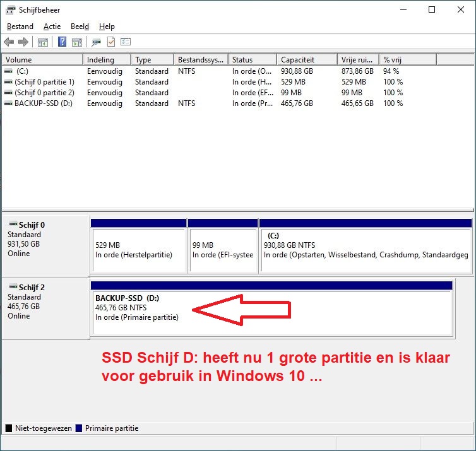Open the Bestand menu
Viewport: 476px width, 451px height.
[x=20, y=26]
